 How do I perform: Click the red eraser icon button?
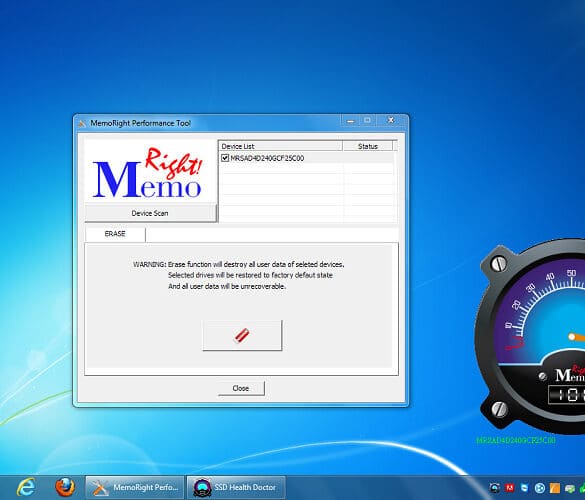click(242, 335)
